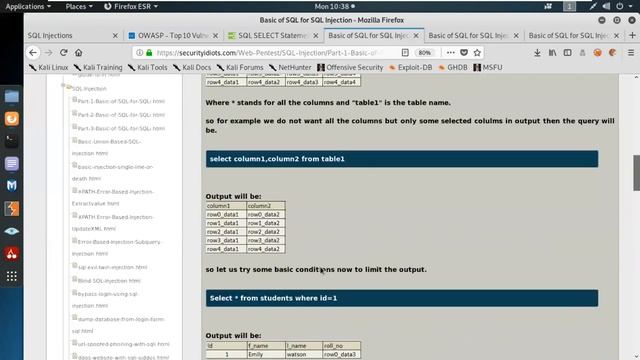
Task: Open Firefox hamburger menu
Action: point(631,53)
